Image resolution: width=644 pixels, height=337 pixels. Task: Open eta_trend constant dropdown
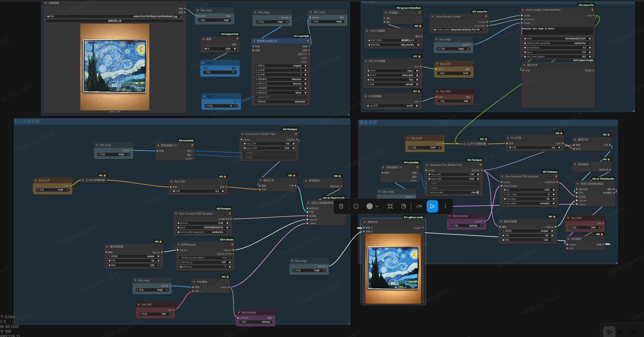pyautogui.click(x=529, y=204)
